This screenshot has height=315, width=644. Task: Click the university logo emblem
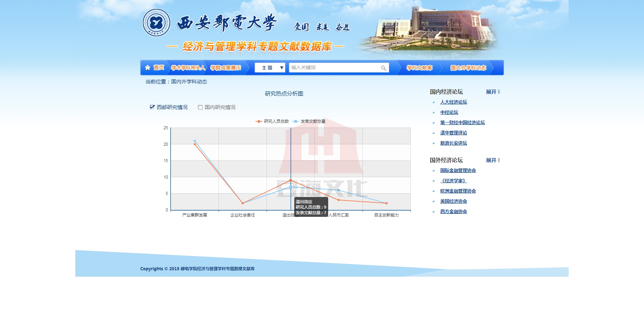(156, 23)
